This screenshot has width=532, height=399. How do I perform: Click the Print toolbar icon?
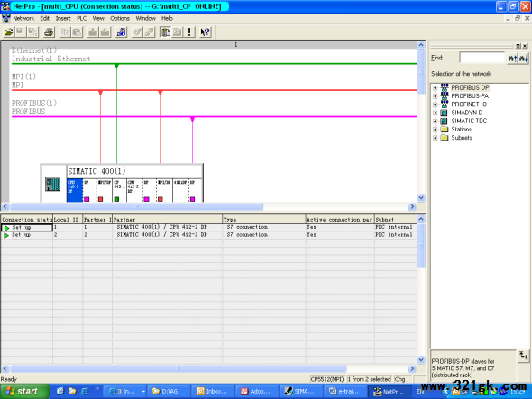click(49, 32)
